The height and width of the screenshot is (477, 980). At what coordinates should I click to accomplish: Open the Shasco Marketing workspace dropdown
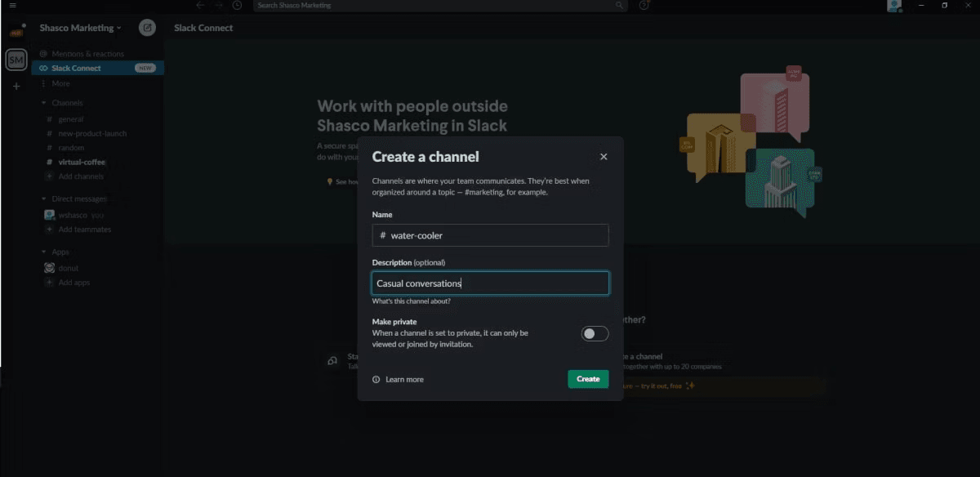pos(80,28)
